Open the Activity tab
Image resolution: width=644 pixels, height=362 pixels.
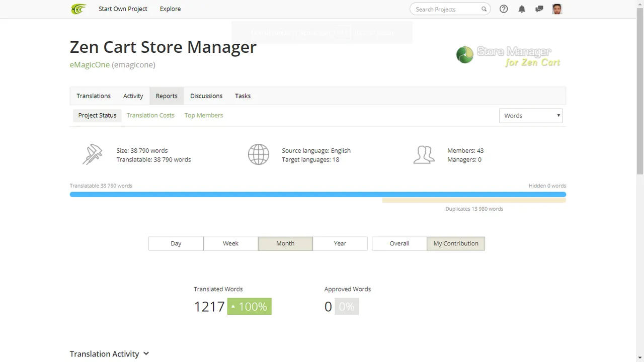[133, 96]
